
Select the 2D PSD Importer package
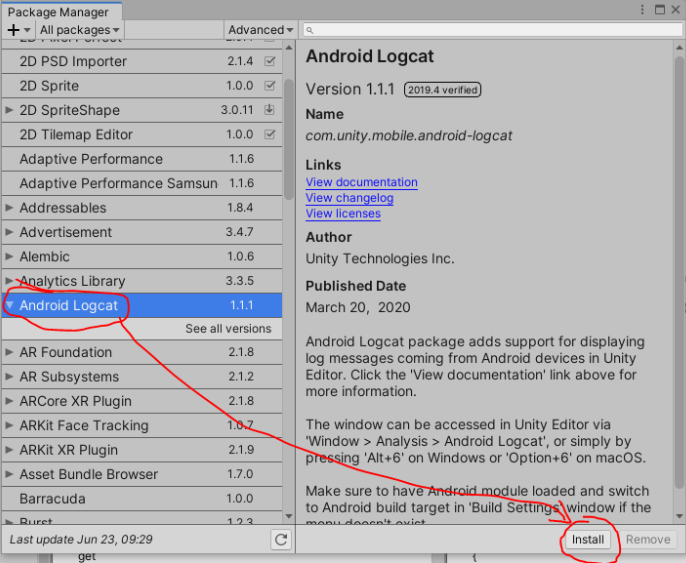142,61
